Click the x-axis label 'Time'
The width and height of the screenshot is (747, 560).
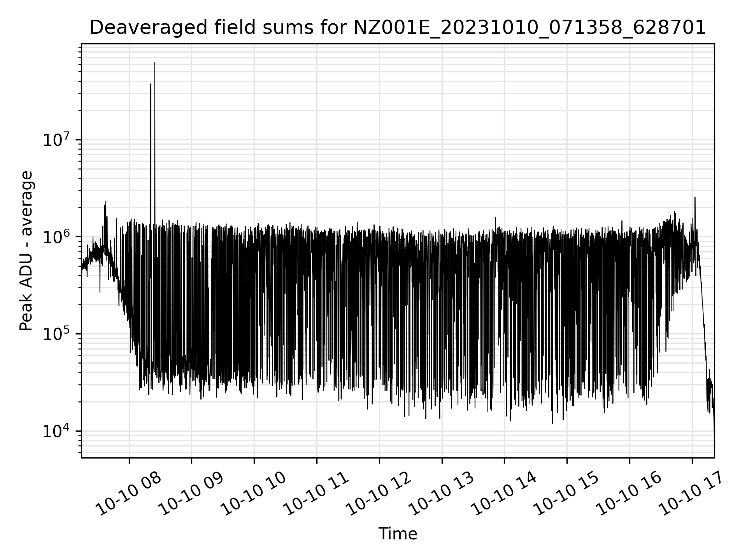click(398, 534)
